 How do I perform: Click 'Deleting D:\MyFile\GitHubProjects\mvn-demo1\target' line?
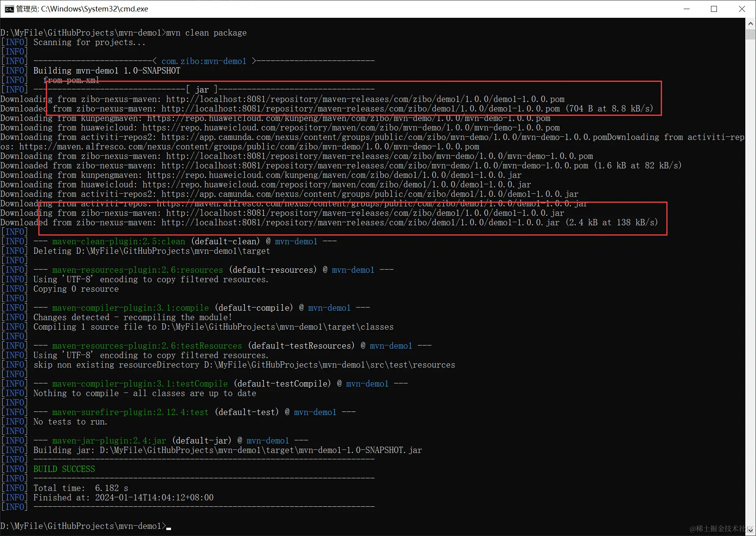pyautogui.click(x=152, y=251)
